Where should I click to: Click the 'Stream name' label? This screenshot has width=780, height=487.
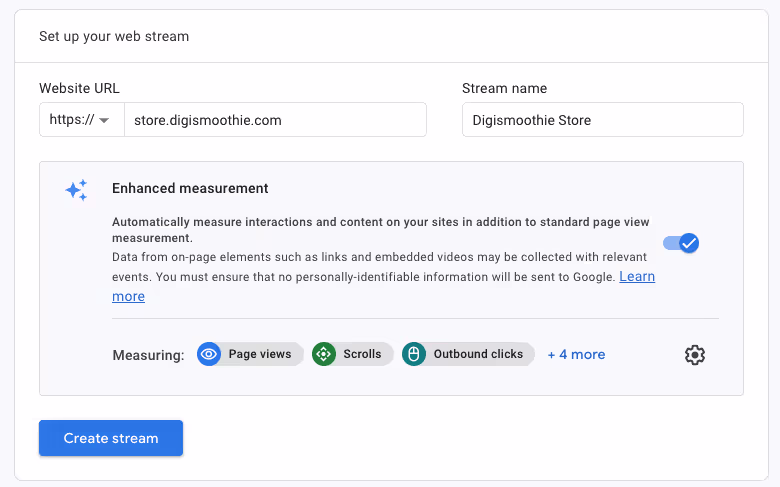tap(504, 88)
